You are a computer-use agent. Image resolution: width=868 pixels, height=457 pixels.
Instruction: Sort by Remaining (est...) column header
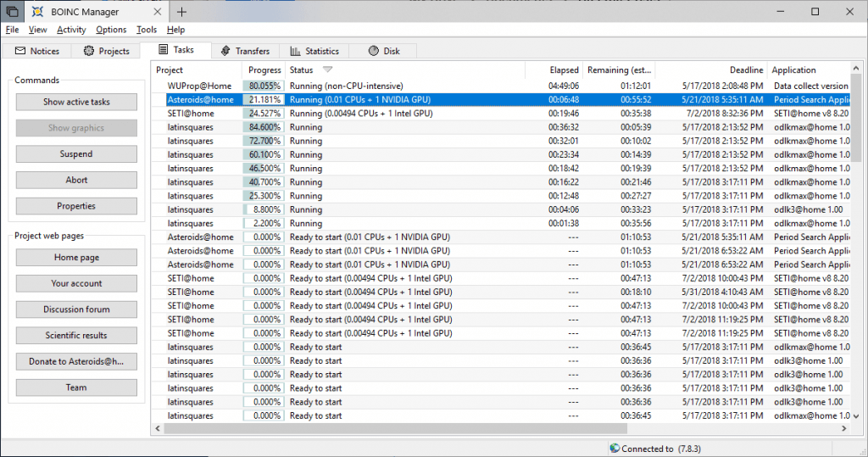point(619,70)
